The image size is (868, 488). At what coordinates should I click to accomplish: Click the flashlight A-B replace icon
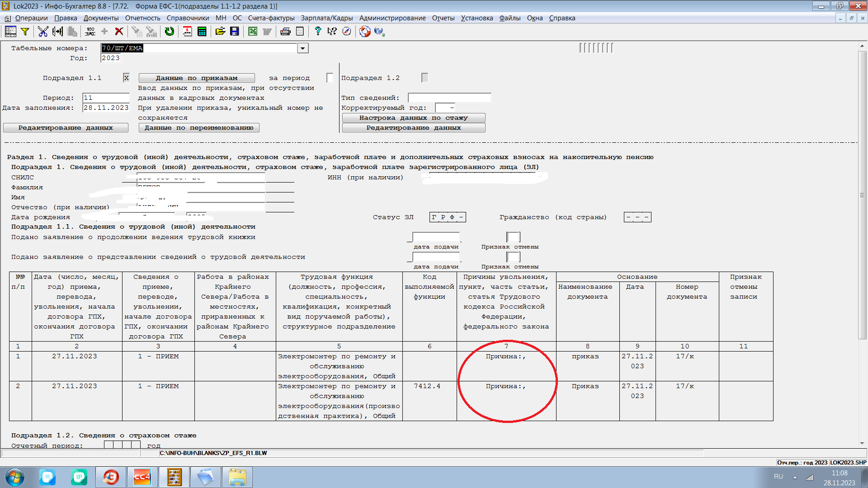coord(151,31)
